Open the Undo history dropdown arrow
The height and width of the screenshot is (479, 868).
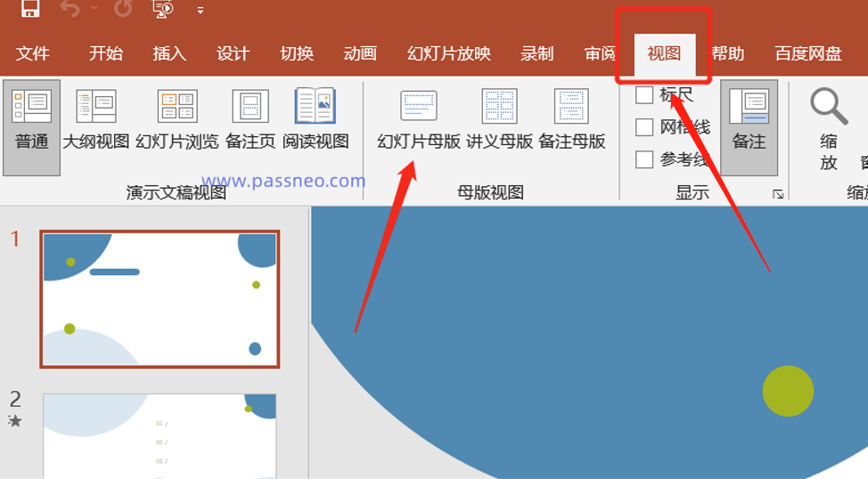[94, 8]
